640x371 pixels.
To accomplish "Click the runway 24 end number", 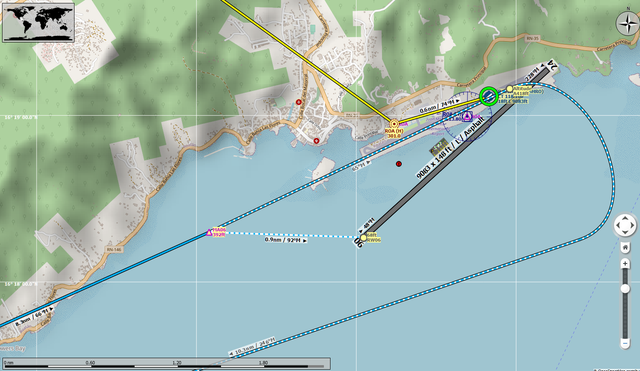I will (553, 66).
